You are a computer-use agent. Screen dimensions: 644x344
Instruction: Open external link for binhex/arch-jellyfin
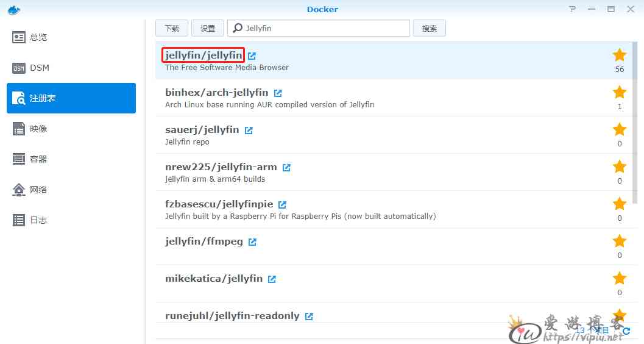point(278,93)
